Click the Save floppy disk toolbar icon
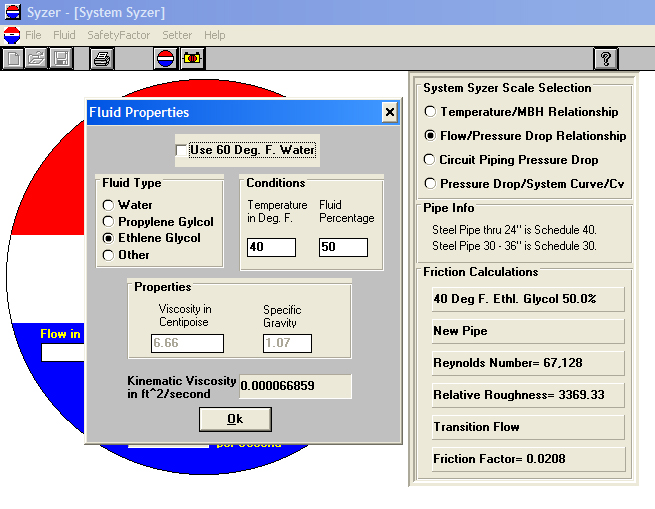This screenshot has width=655, height=509. click(61, 59)
